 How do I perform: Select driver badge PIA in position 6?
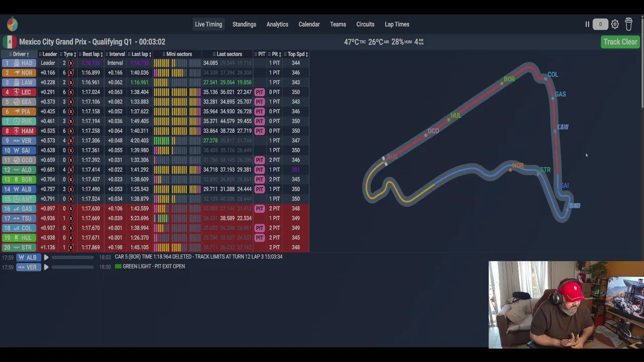pos(18,112)
